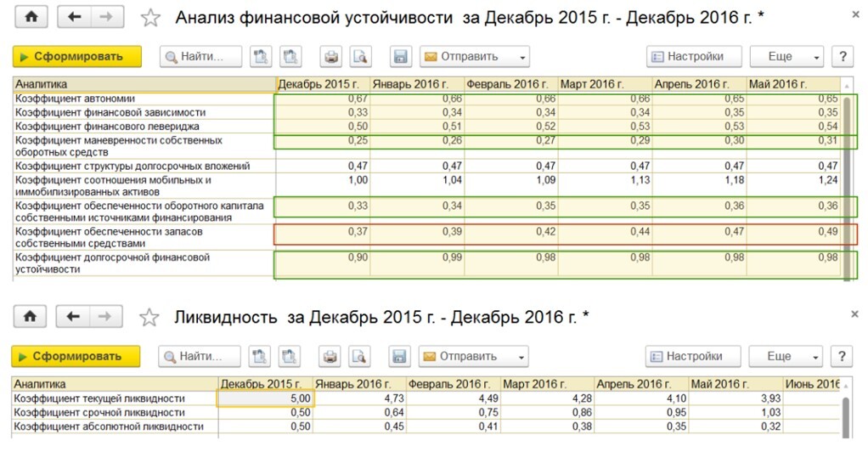
Task: Open the Отправить dropdown in the upper toolbar
Action: coord(475,56)
